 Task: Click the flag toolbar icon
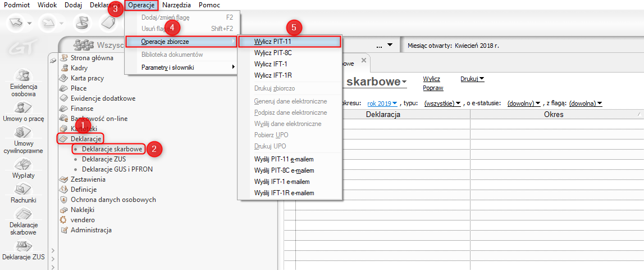tap(83, 23)
